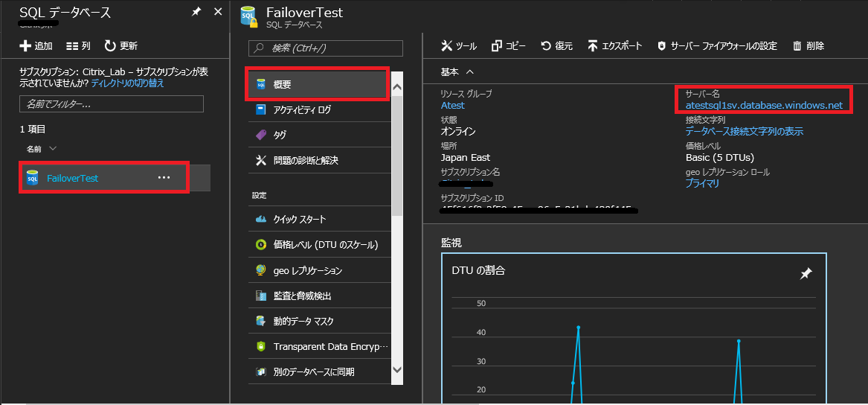Refresh list with 更新 button
The height and width of the screenshot is (405, 868).
point(121,46)
